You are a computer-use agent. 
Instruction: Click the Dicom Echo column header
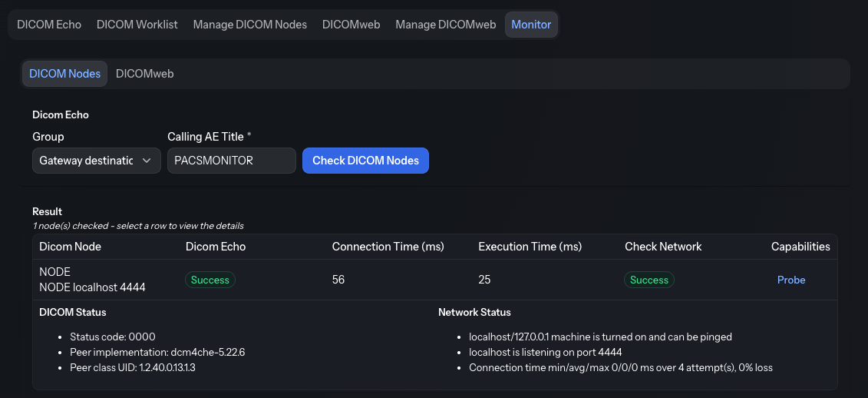(216, 247)
